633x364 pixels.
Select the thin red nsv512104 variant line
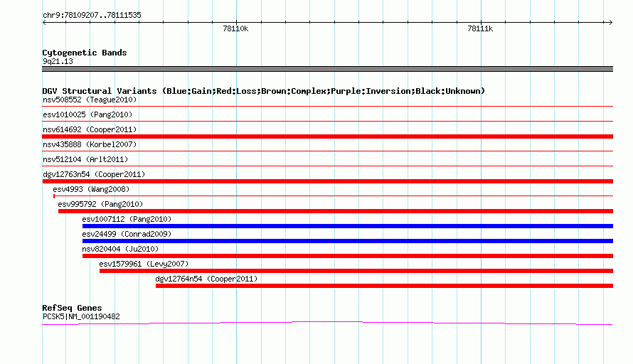click(327, 166)
